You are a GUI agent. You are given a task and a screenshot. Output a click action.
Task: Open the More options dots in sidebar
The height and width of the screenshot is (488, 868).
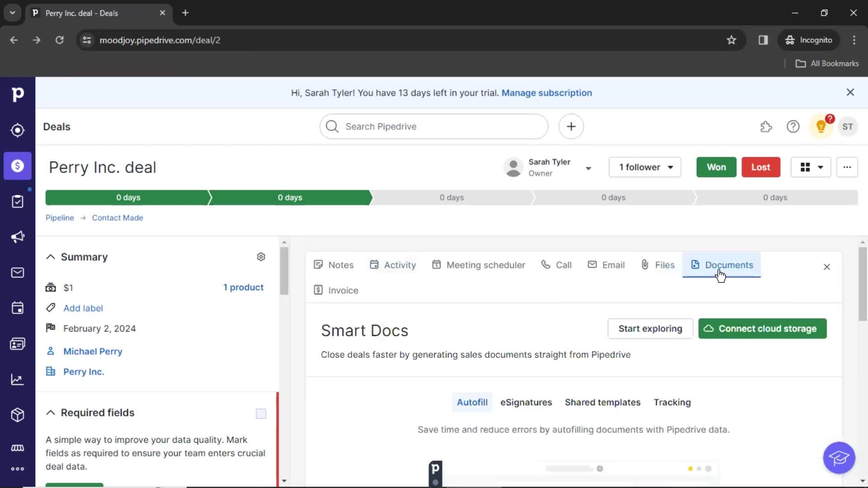pyautogui.click(x=17, y=469)
